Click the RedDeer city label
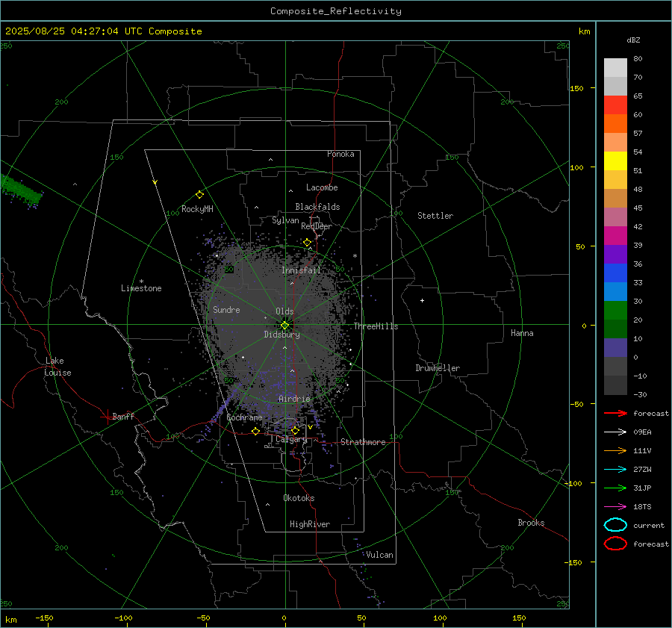The width and height of the screenshot is (672, 628). click(x=317, y=226)
